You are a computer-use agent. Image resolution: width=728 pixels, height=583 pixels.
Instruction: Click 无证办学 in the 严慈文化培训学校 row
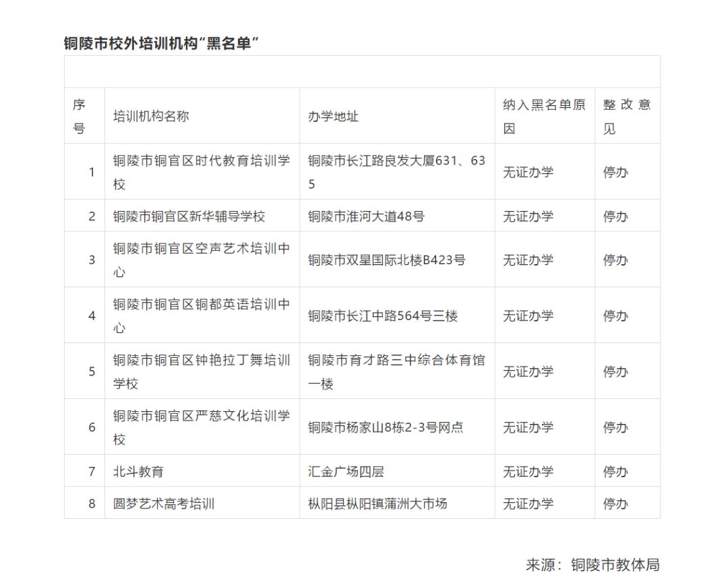pos(528,427)
